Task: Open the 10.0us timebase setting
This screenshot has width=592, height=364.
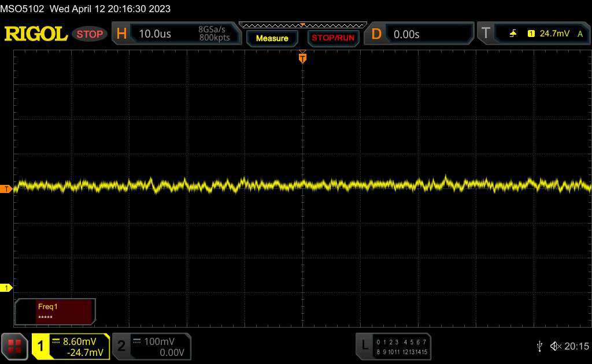Action: click(x=155, y=34)
